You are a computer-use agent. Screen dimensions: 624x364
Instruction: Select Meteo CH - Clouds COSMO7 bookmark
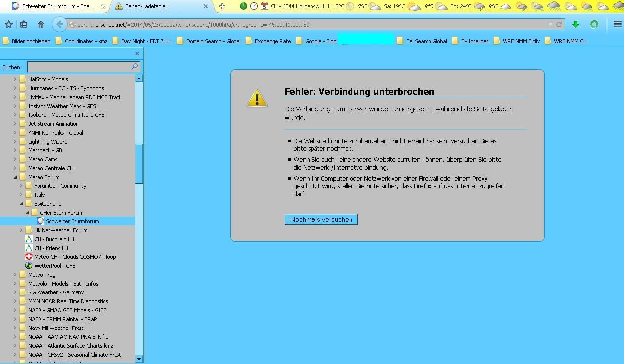click(75, 257)
